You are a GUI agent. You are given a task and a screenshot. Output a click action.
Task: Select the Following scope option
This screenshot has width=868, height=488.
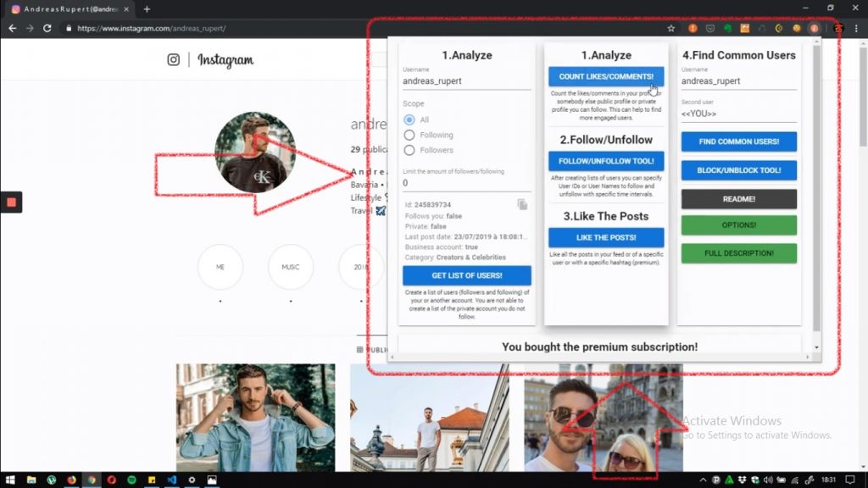pyautogui.click(x=409, y=134)
